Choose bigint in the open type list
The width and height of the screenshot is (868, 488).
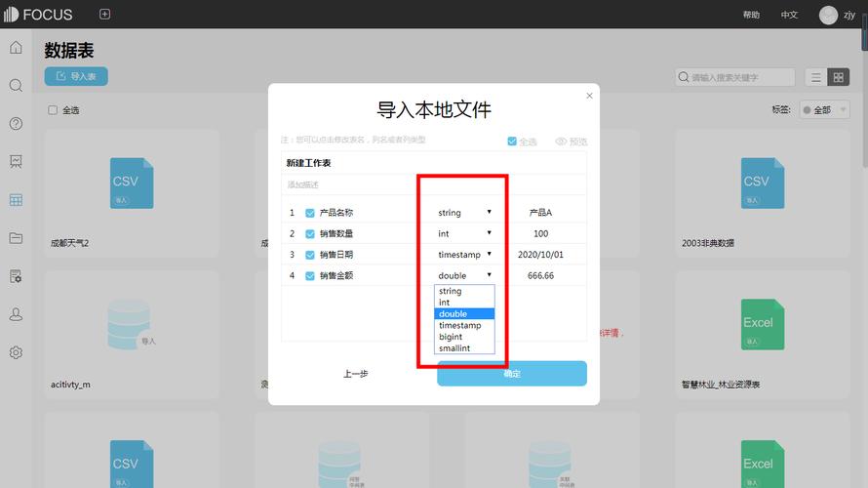coord(464,337)
